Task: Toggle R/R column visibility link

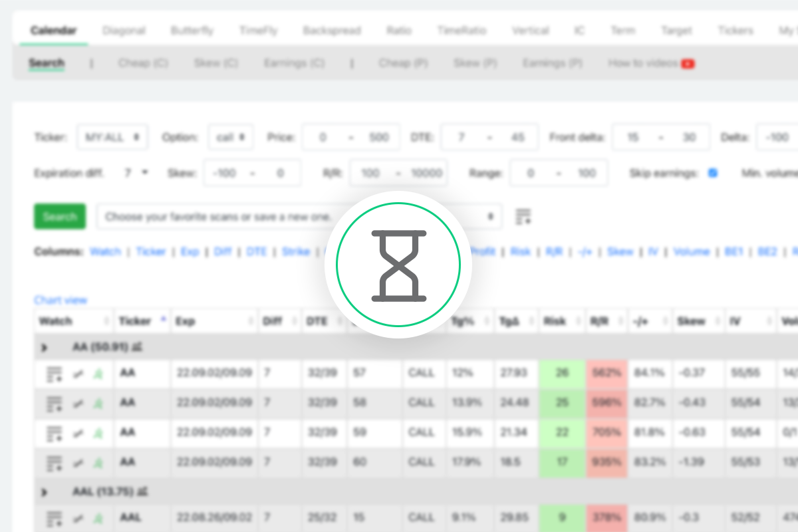Action: coord(554,252)
